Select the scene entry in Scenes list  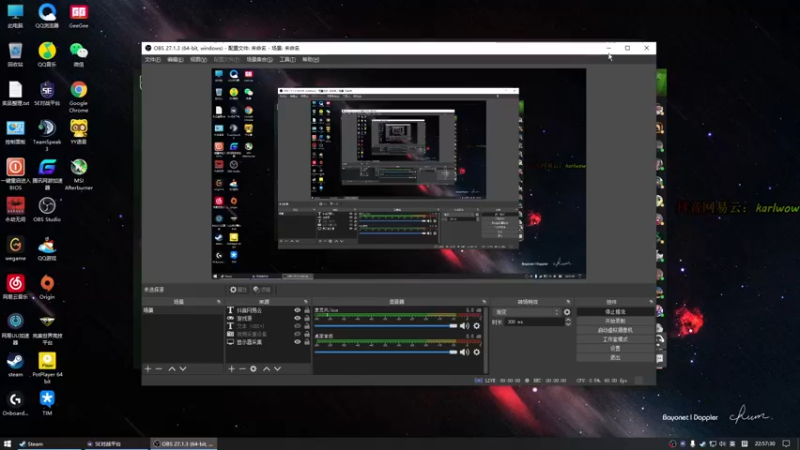tap(182, 310)
